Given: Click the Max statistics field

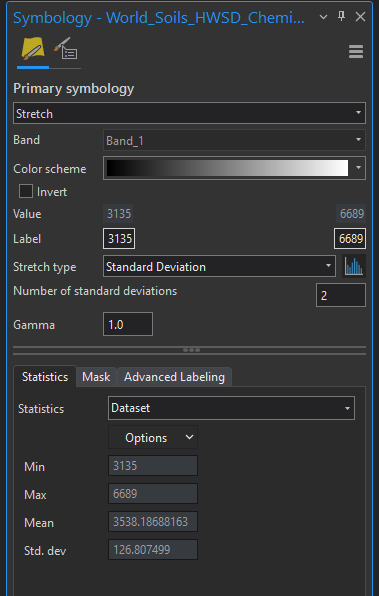Looking at the screenshot, I should [153, 494].
